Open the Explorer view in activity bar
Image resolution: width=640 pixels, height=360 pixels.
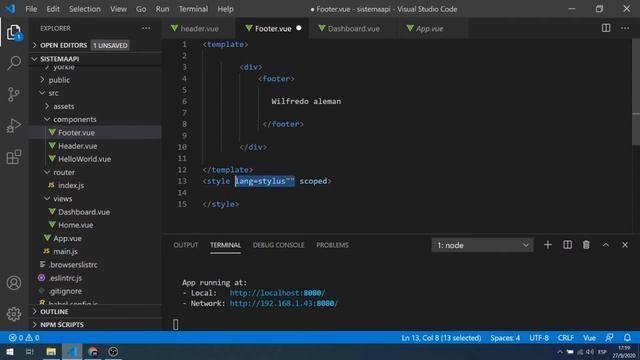13,32
